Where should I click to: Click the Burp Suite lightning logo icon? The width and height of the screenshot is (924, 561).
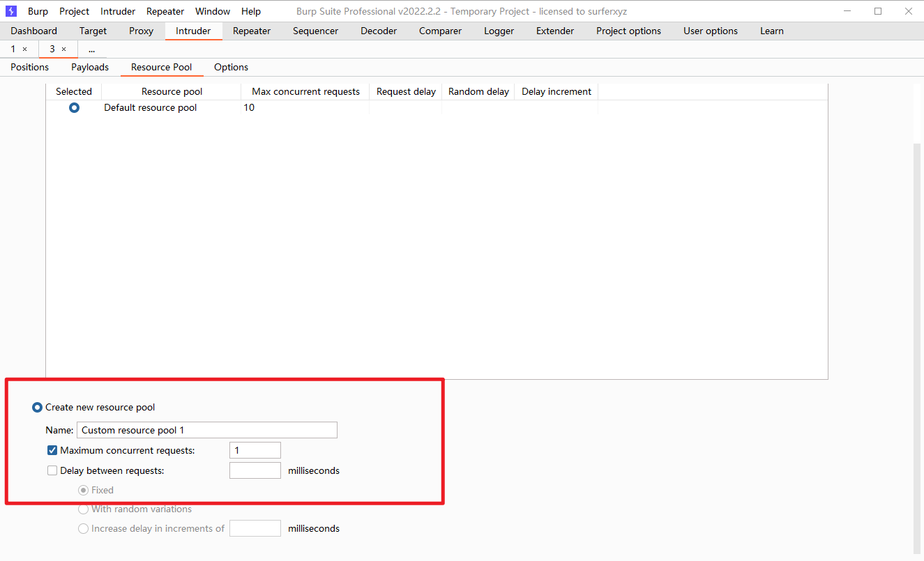point(11,11)
